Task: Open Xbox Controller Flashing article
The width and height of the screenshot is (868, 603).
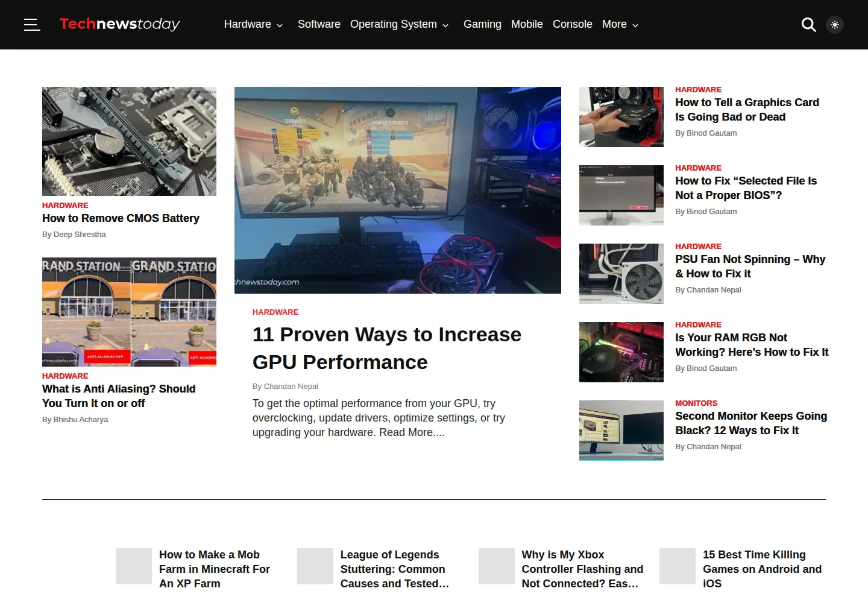Action: [582, 569]
